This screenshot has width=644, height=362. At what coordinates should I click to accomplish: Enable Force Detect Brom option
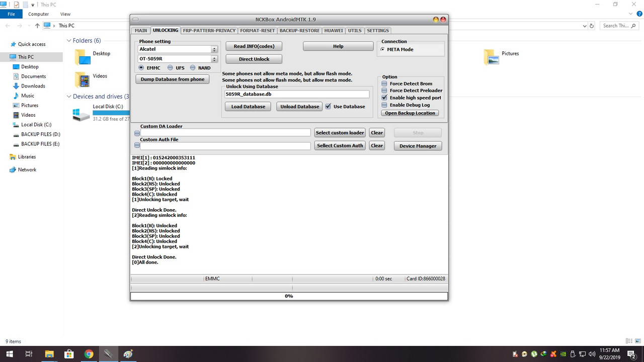pos(385,84)
